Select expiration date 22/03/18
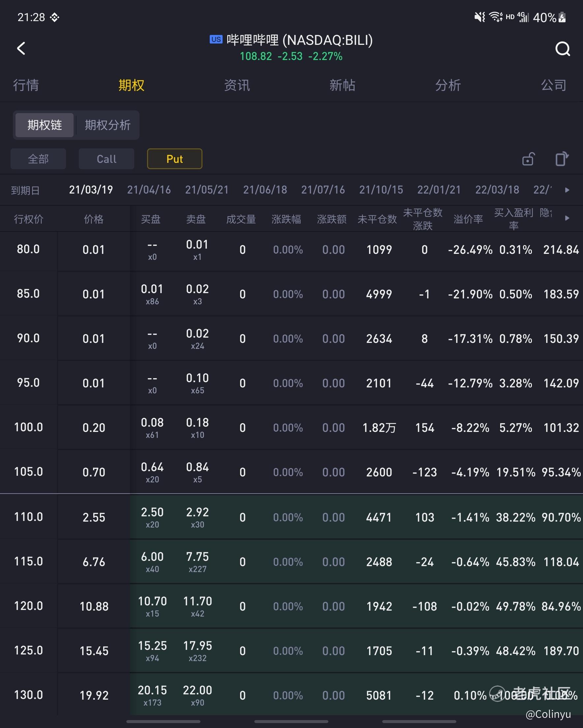This screenshot has height=728, width=583. pos(497,190)
